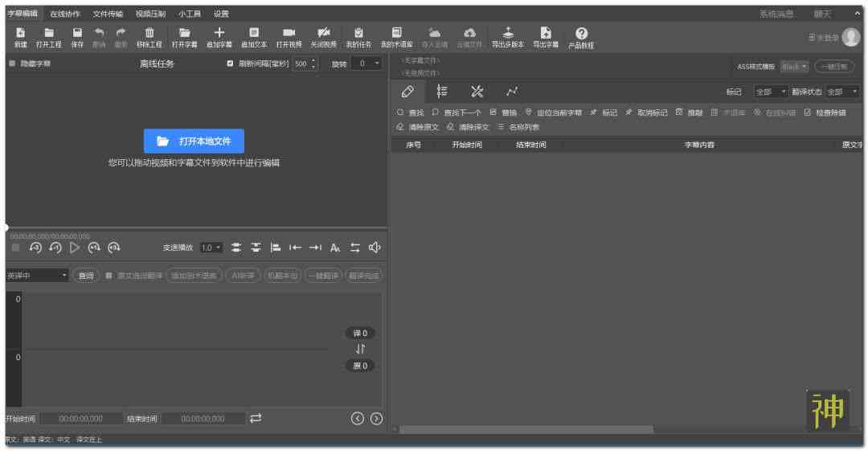Click the Aa font size icon
Viewport: 868px width, 451px height.
(335, 248)
